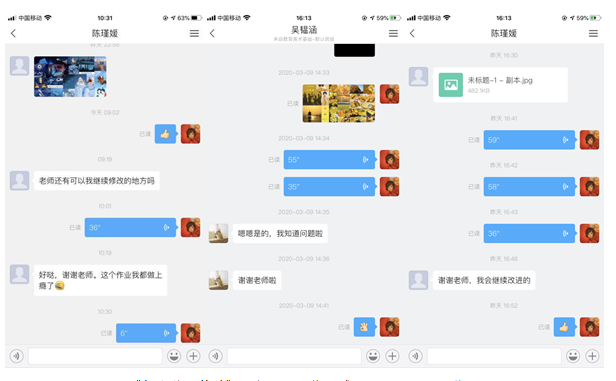Image resolution: width=616 pixels, height=381 pixels.
Task: Play the 35" voice message
Action: [330, 187]
